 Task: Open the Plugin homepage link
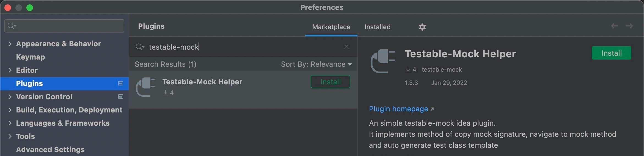[x=398, y=109]
